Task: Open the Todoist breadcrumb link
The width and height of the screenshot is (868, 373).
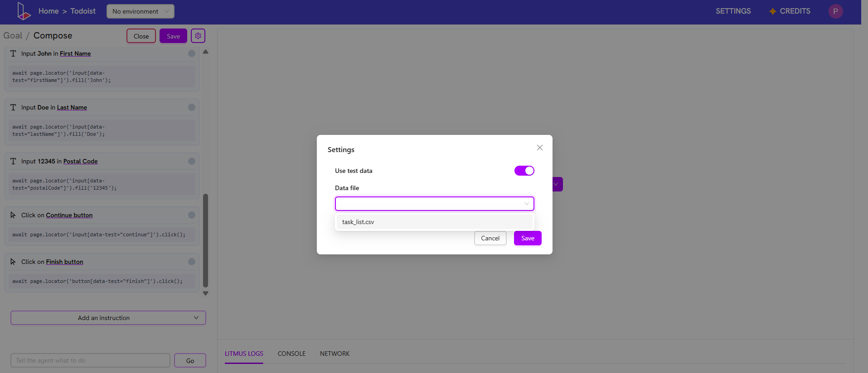Action: point(83,11)
